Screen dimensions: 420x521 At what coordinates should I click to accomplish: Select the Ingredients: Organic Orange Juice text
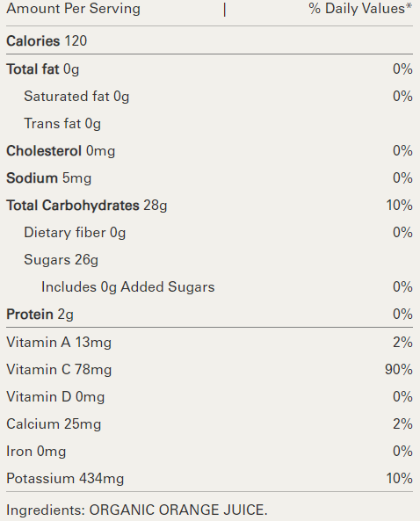(137, 510)
